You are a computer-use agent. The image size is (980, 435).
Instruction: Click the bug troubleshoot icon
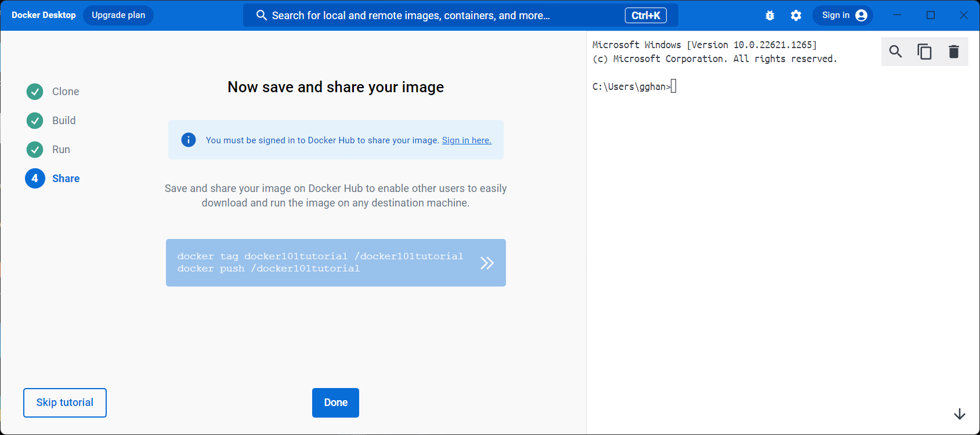(770, 16)
